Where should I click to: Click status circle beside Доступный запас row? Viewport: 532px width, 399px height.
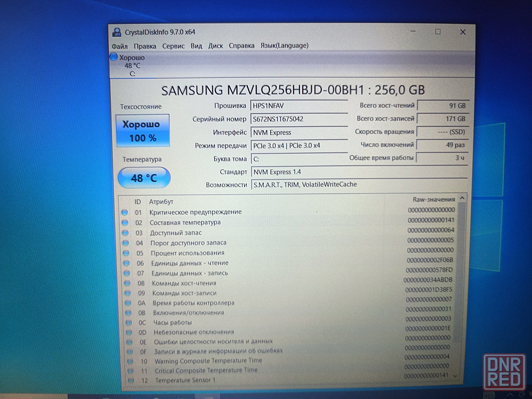coord(125,232)
